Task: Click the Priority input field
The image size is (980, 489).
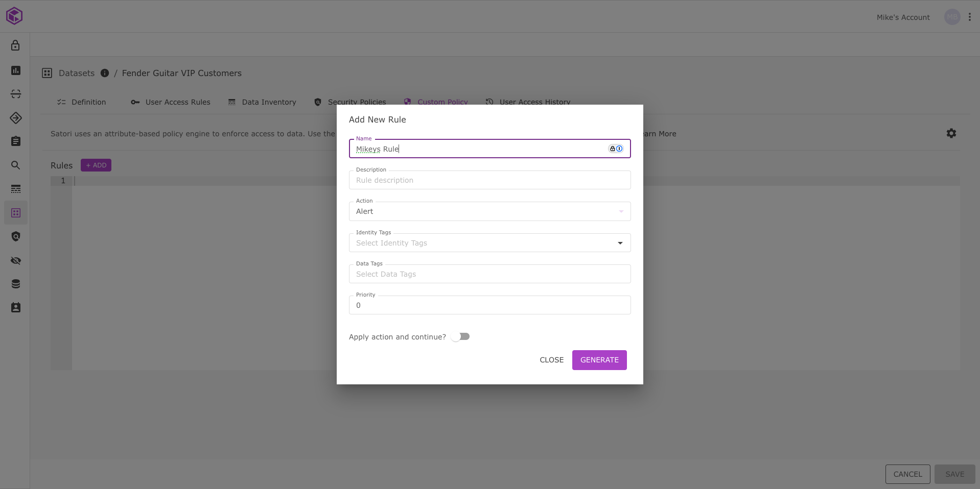Action: (489, 305)
